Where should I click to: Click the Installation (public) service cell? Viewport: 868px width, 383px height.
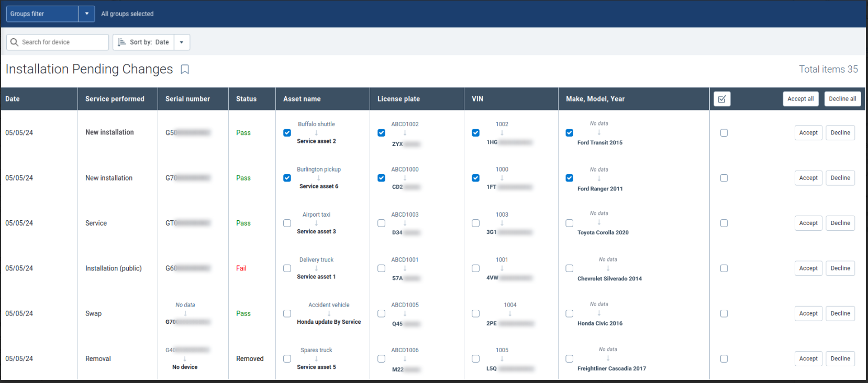tap(114, 268)
